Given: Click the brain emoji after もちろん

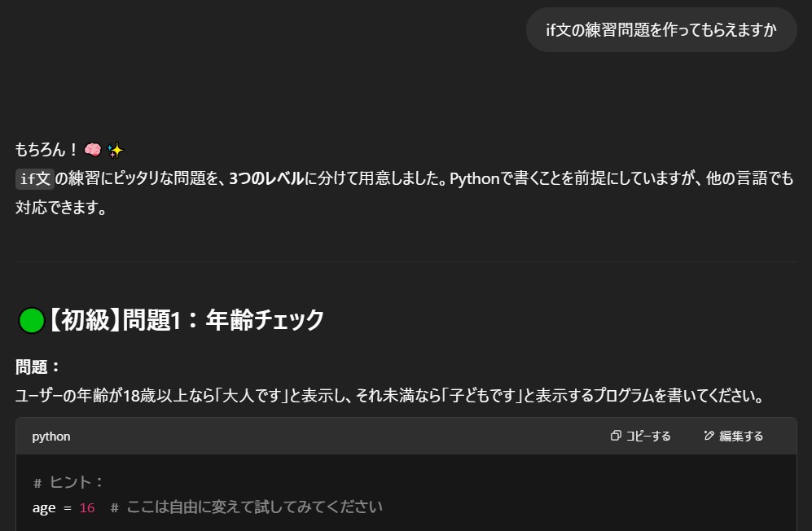Looking at the screenshot, I should 92,151.
